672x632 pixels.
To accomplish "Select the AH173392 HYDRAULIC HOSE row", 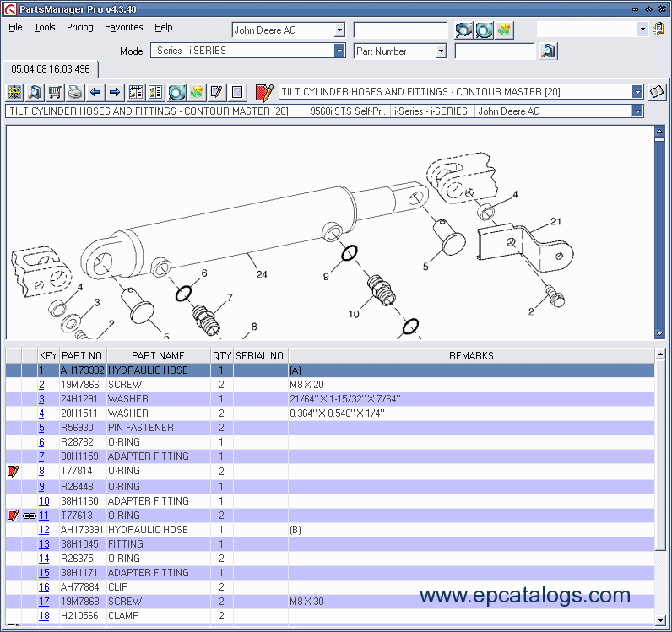I will pos(330,370).
